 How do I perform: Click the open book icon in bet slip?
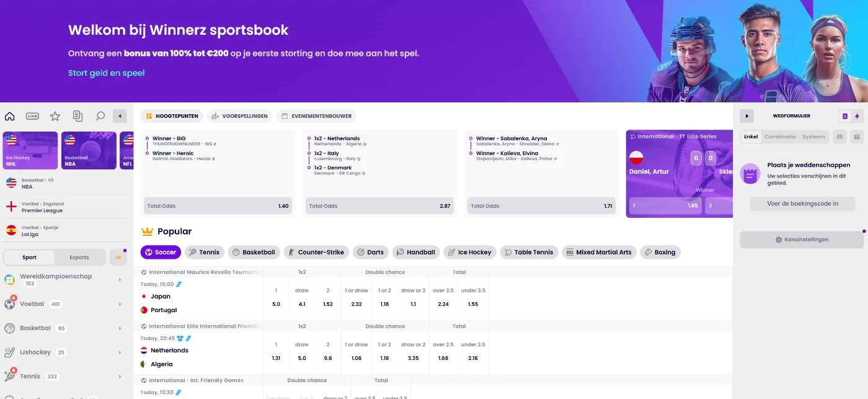click(x=840, y=137)
